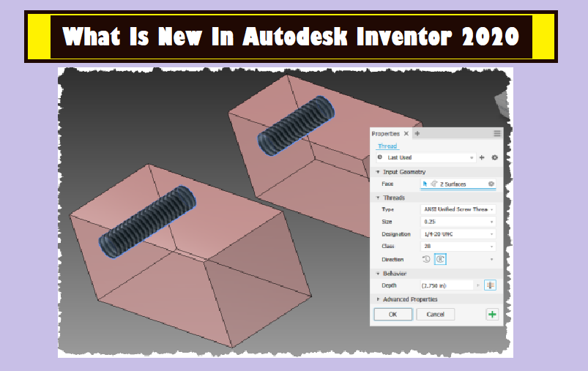The image size is (588, 371).
Task: Collapse the Threads section
Action: click(x=378, y=198)
